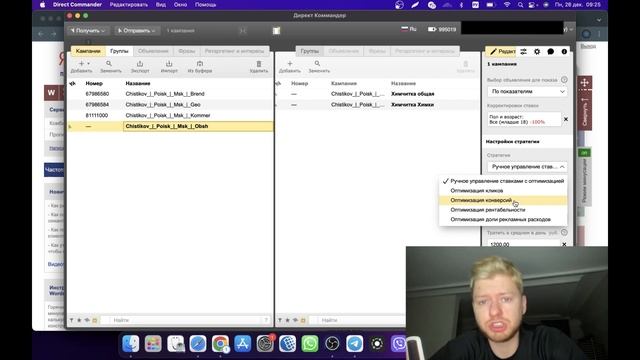Viewport: 640px width, 360px height.
Task: Open the Редактировать menu in menu bar
Action: 129,5
